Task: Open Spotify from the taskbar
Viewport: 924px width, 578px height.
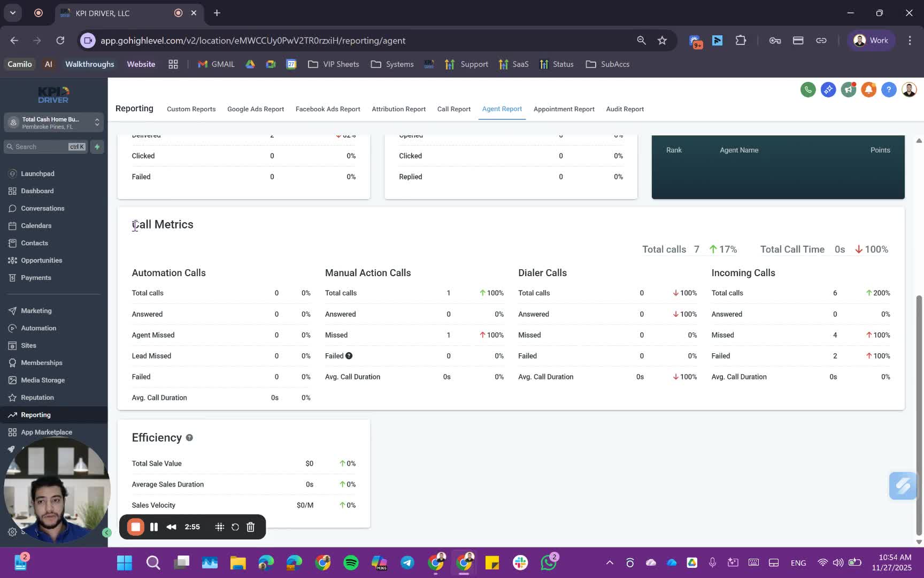Action: click(x=351, y=562)
